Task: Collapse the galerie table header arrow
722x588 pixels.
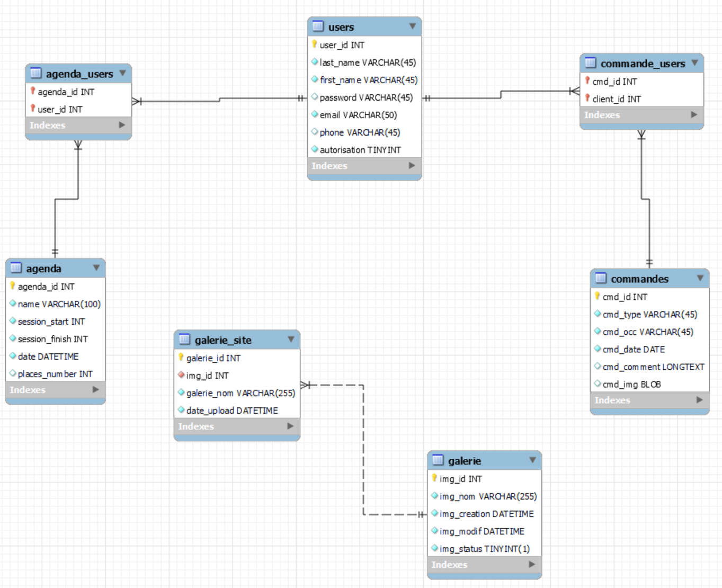Action: tap(533, 460)
